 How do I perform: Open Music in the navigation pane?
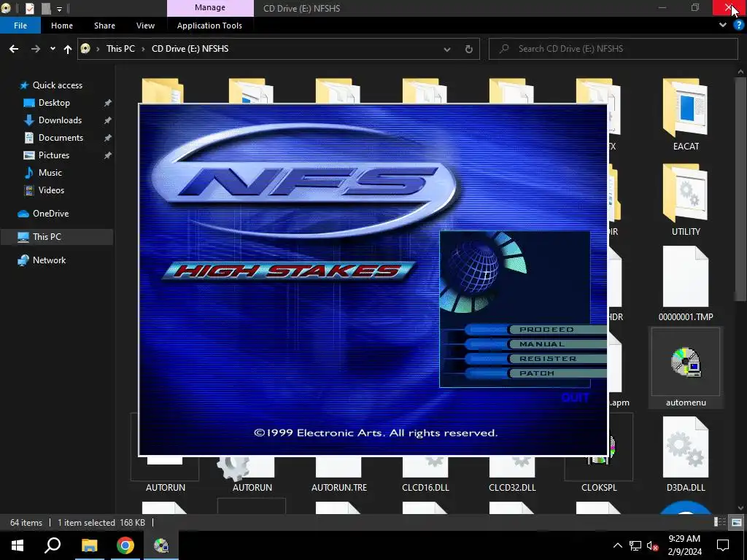coord(50,173)
